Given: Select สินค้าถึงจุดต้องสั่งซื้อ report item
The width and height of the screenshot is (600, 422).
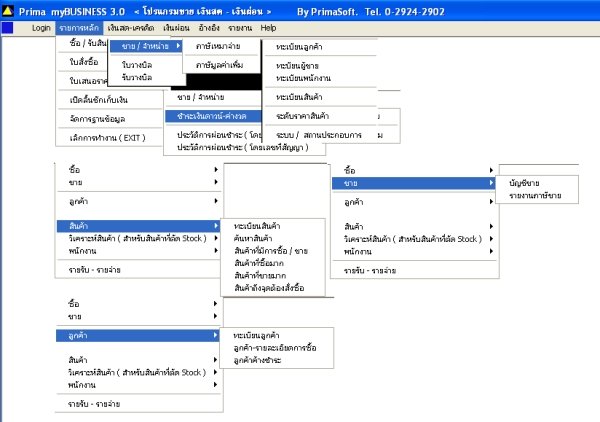Looking at the screenshot, I should tap(269, 288).
